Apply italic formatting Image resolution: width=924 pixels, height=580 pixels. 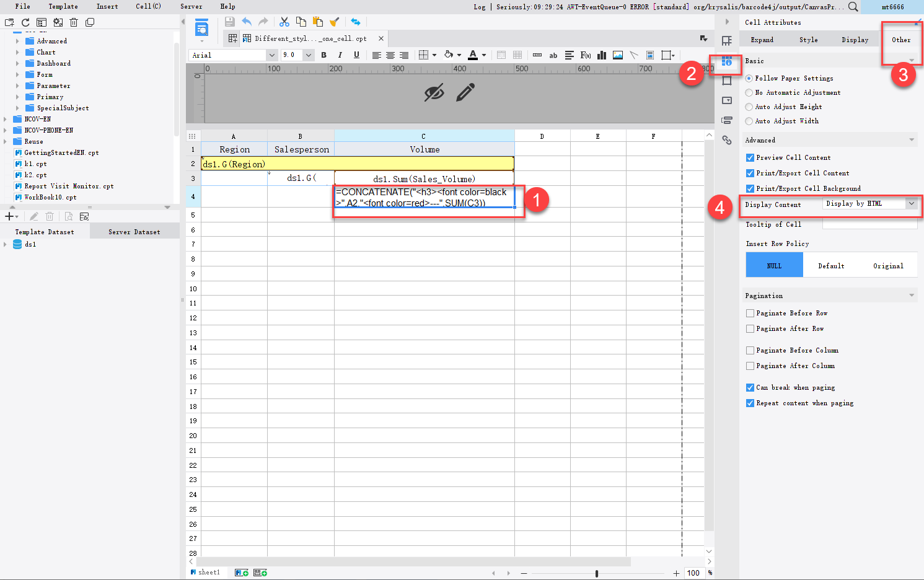click(x=339, y=55)
